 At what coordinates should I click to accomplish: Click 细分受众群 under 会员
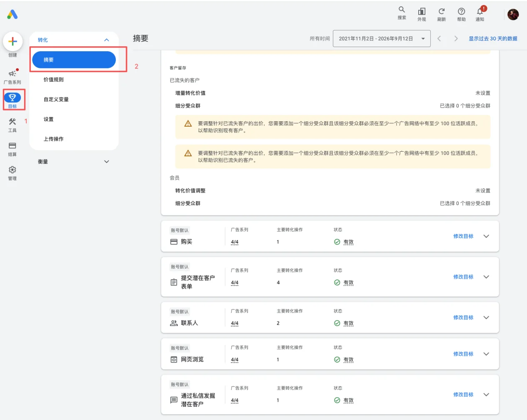point(188,203)
